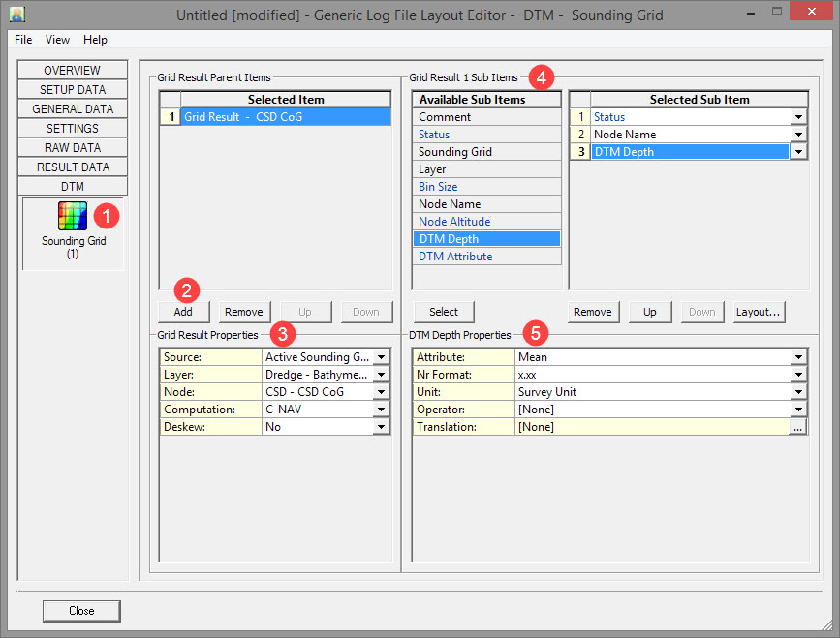Click the Close button at bottom
This screenshot has width=840, height=638.
(81, 611)
